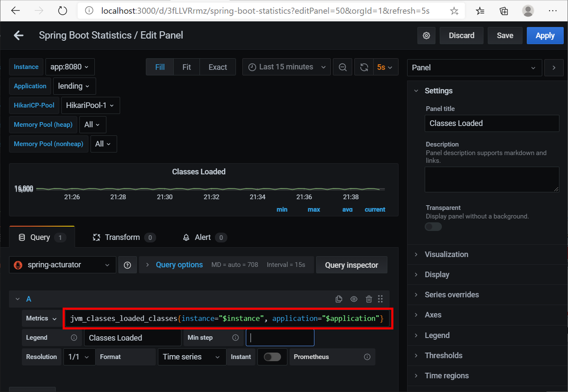Click the Save button
568x392 pixels.
coord(505,35)
